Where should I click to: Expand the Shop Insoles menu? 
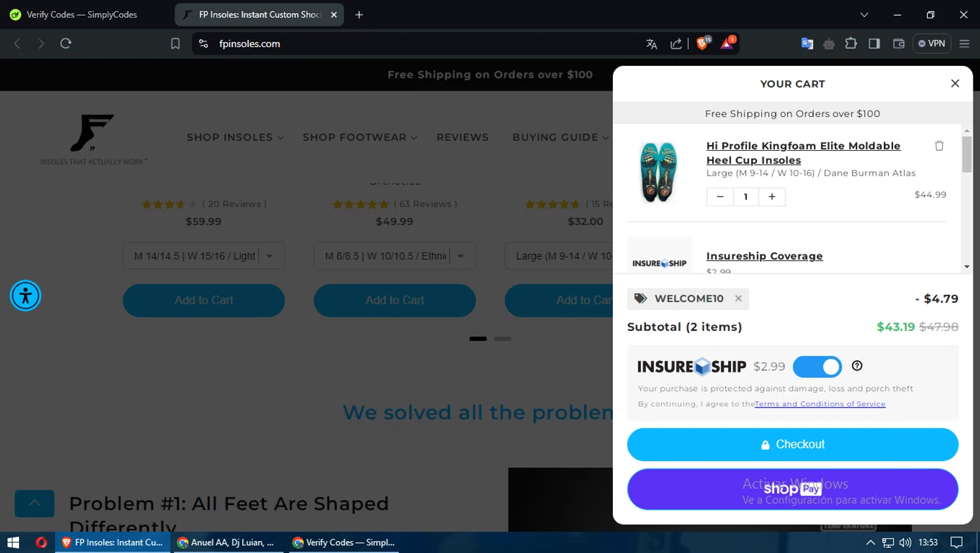click(x=235, y=137)
